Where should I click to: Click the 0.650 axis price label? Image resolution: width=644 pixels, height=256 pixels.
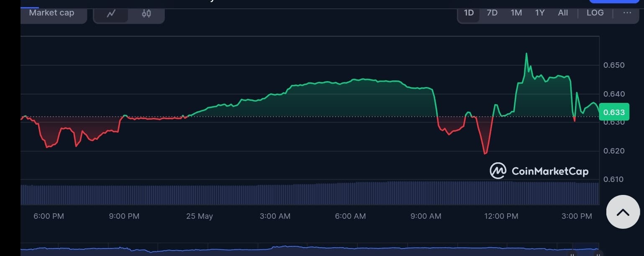tap(614, 65)
